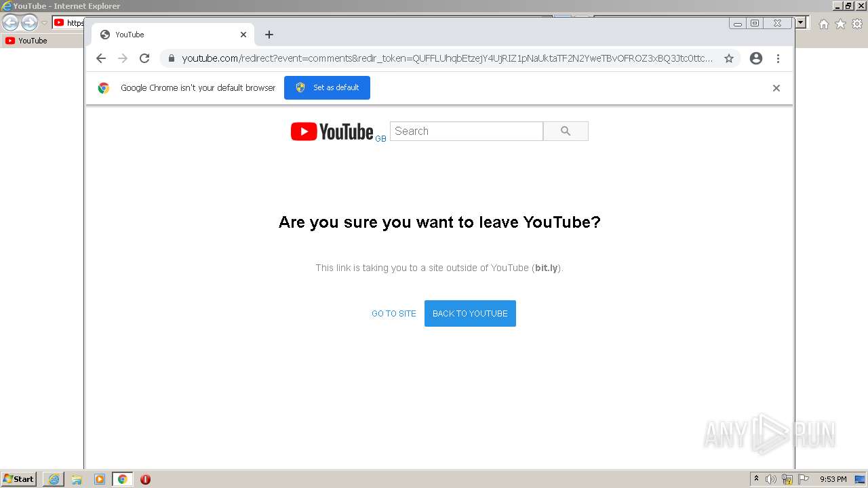Click the BACK TO YOUTUBE button
The image size is (868, 488).
(470, 313)
